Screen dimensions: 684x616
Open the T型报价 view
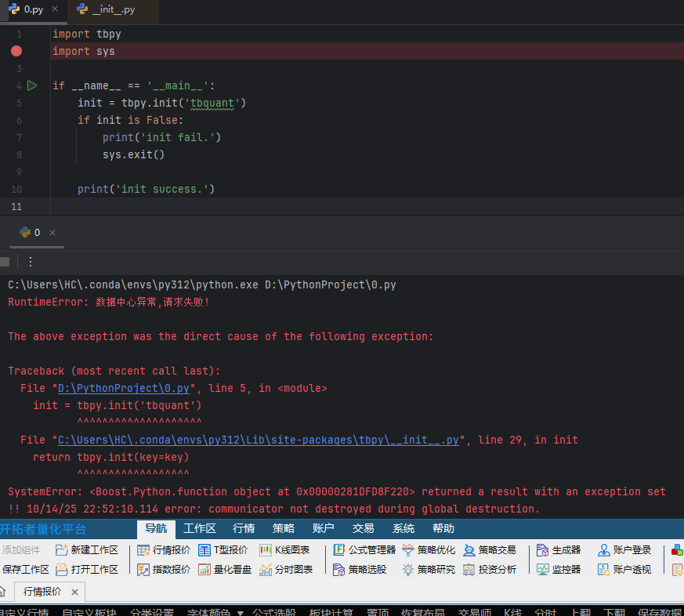coord(205,550)
